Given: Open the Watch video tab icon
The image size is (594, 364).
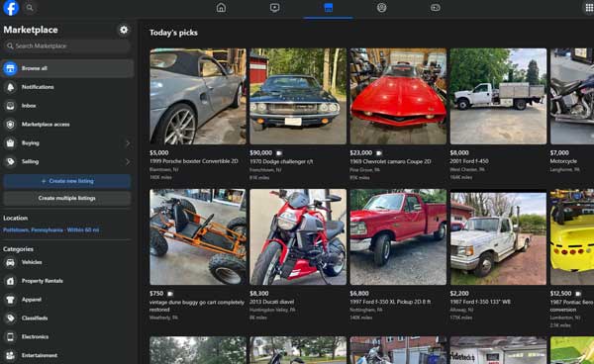Looking at the screenshot, I should [274, 8].
